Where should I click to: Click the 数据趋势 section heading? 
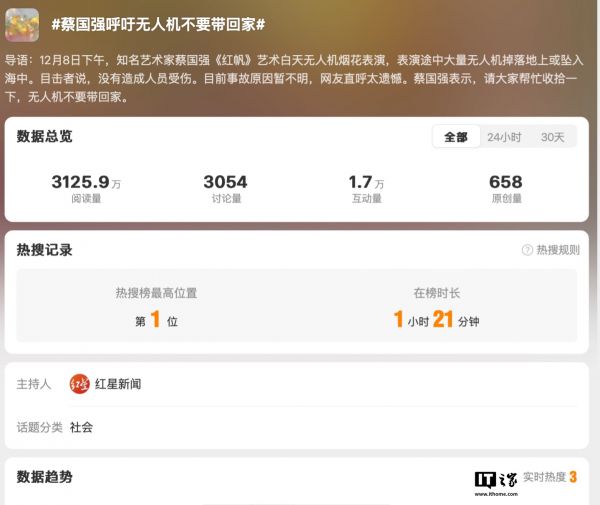click(44, 477)
